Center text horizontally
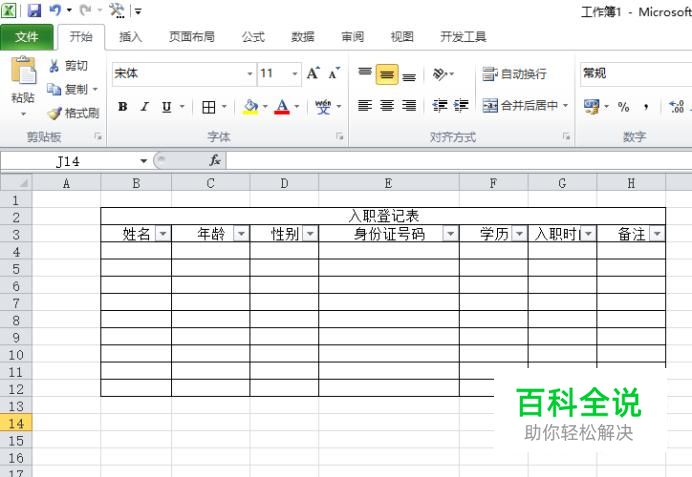The height and width of the screenshot is (477, 692). [x=387, y=106]
